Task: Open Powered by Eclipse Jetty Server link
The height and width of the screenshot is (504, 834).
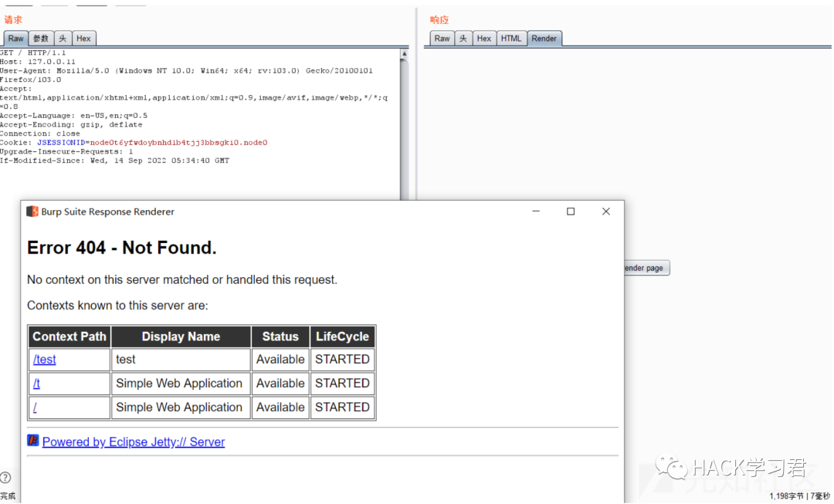Action: (134, 441)
